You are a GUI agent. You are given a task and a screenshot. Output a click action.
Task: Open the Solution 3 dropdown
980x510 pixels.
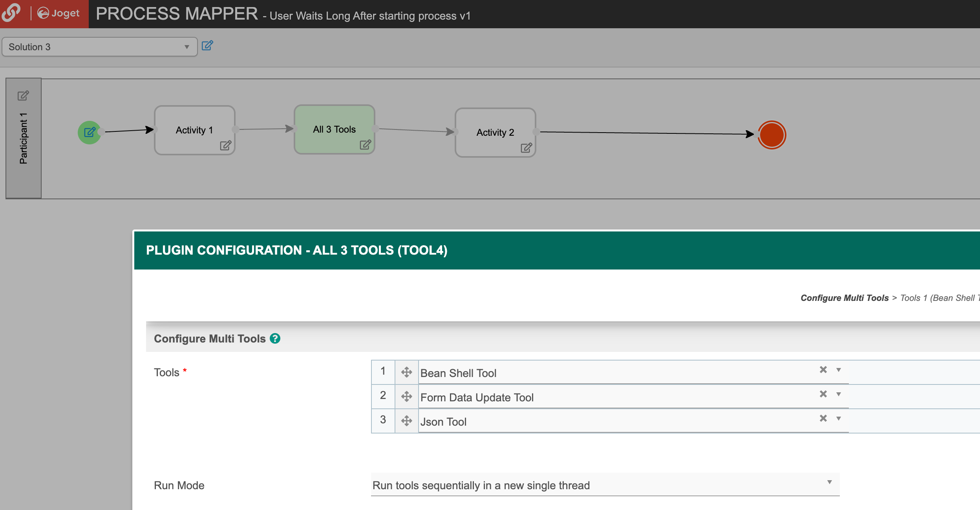coord(99,47)
